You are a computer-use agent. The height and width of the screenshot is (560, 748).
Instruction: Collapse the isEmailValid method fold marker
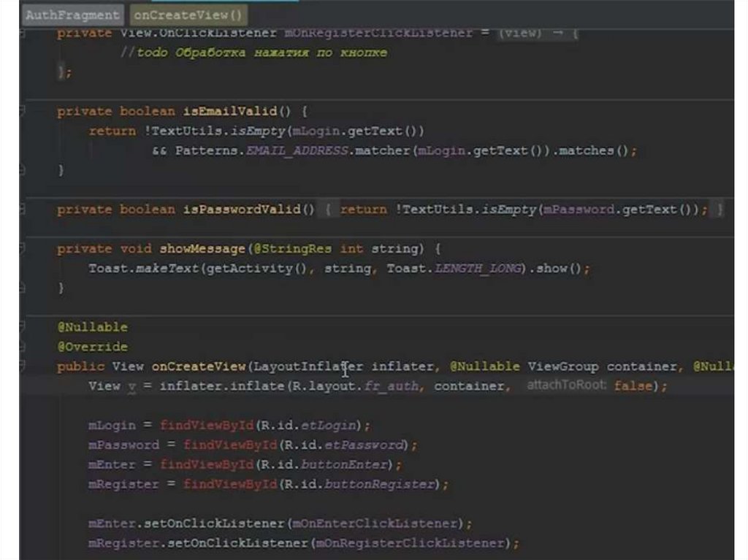[x=22, y=111]
